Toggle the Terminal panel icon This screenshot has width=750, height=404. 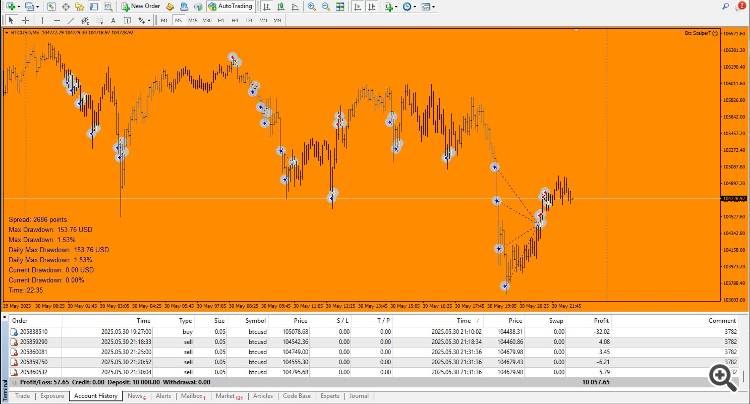click(94, 7)
